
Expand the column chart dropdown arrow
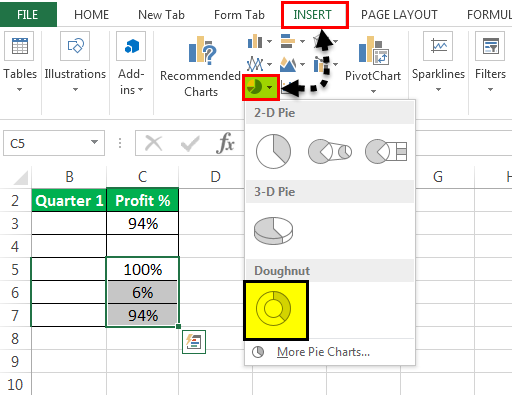point(269,42)
